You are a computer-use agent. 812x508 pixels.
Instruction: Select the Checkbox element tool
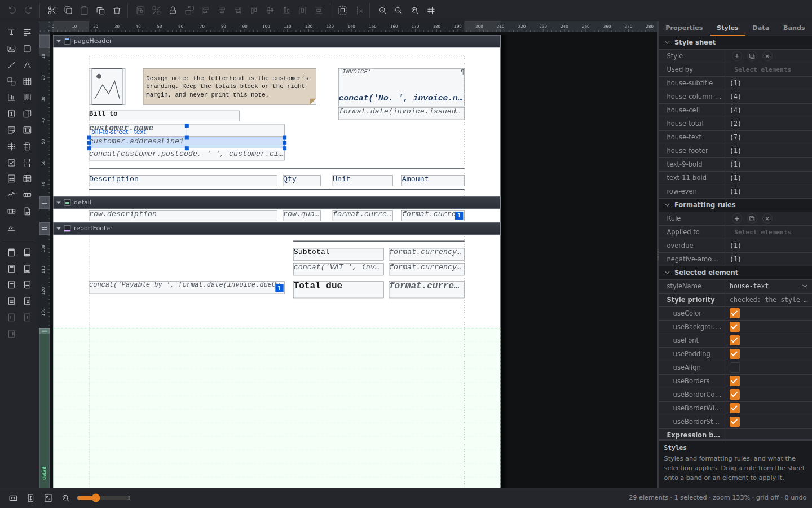(x=11, y=163)
